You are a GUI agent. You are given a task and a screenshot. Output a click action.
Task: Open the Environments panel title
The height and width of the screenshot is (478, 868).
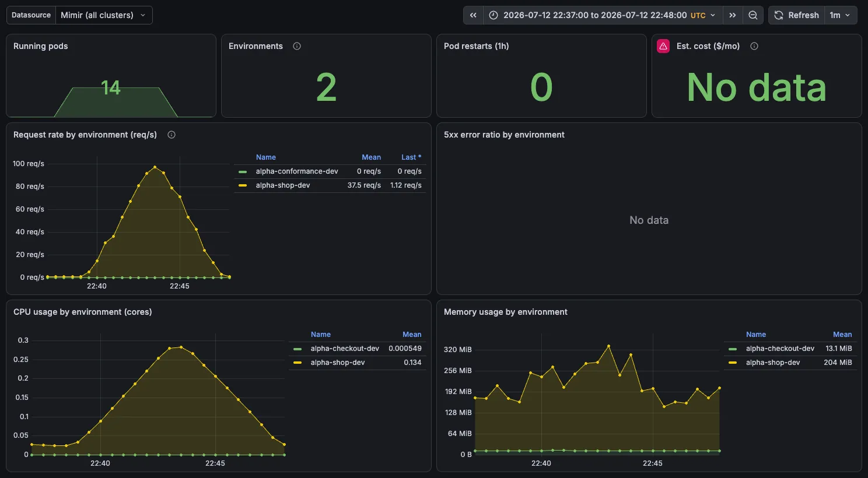point(256,46)
